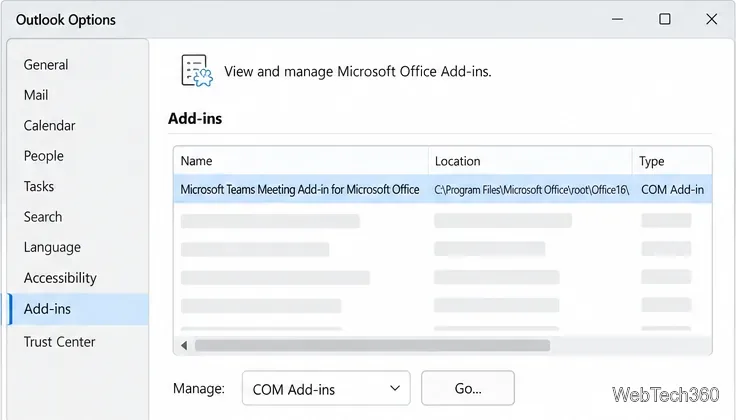
Task: Click the Location column header
Action: (530, 161)
